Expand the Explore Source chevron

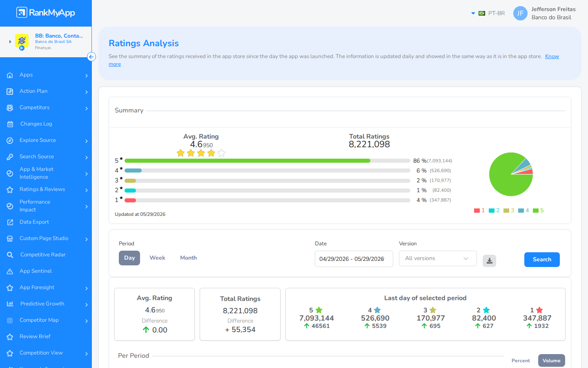87,141
